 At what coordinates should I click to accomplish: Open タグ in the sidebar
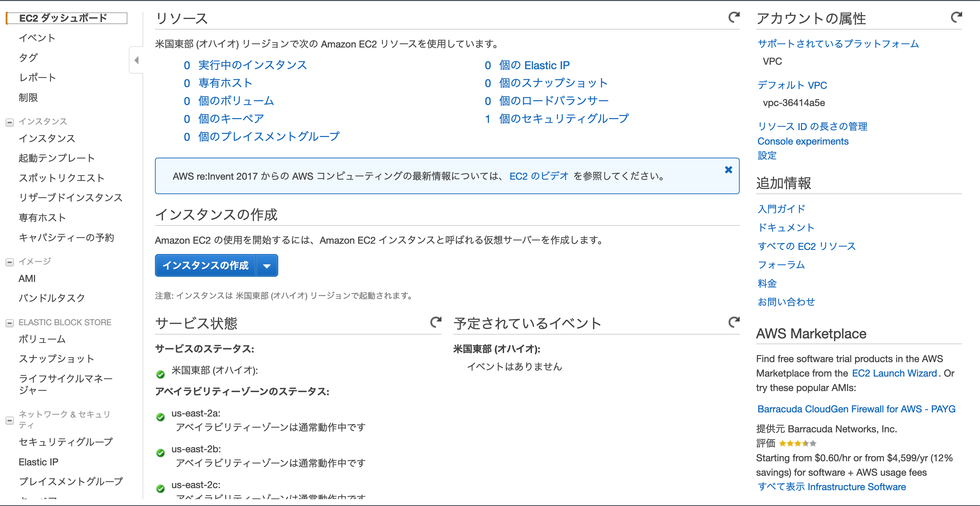click(28, 57)
